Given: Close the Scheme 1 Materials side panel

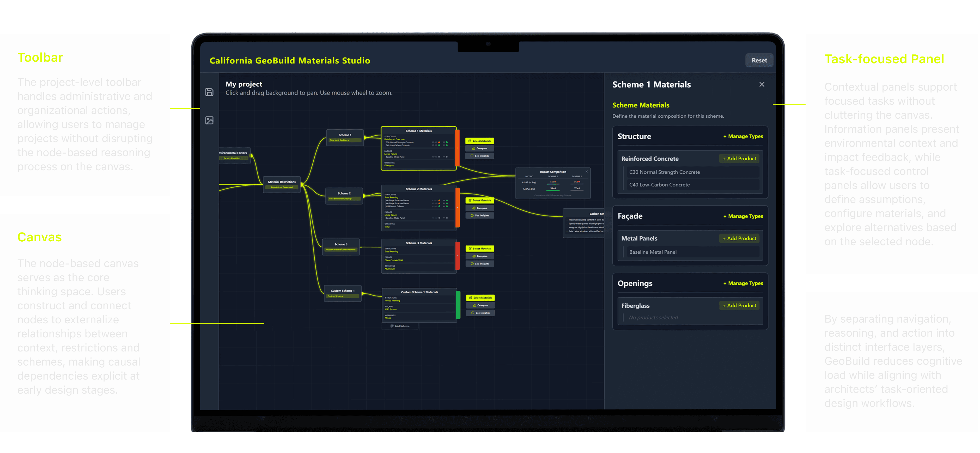Looking at the screenshot, I should [761, 84].
